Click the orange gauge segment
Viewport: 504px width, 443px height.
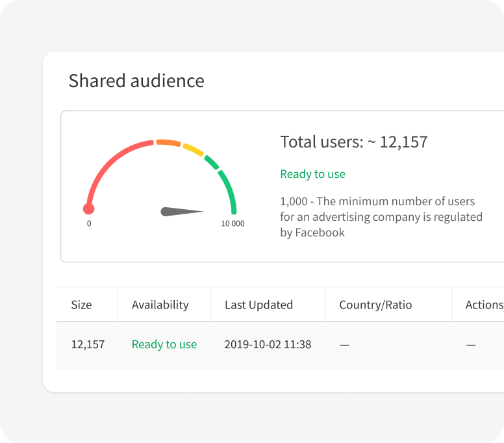point(168,142)
